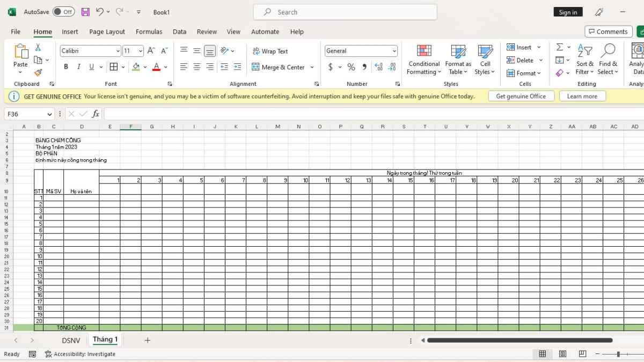644x362 pixels.
Task: Click Increase Indent icon
Action: (x=238, y=67)
